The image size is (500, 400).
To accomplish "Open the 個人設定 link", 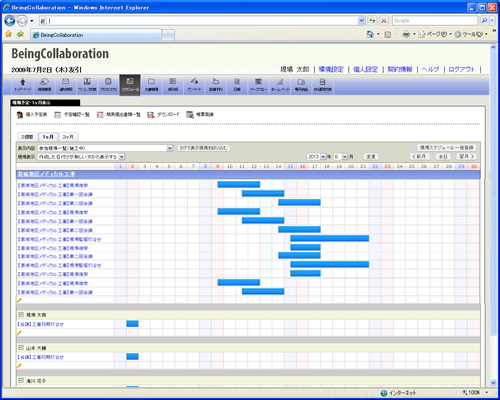I will click(x=365, y=69).
